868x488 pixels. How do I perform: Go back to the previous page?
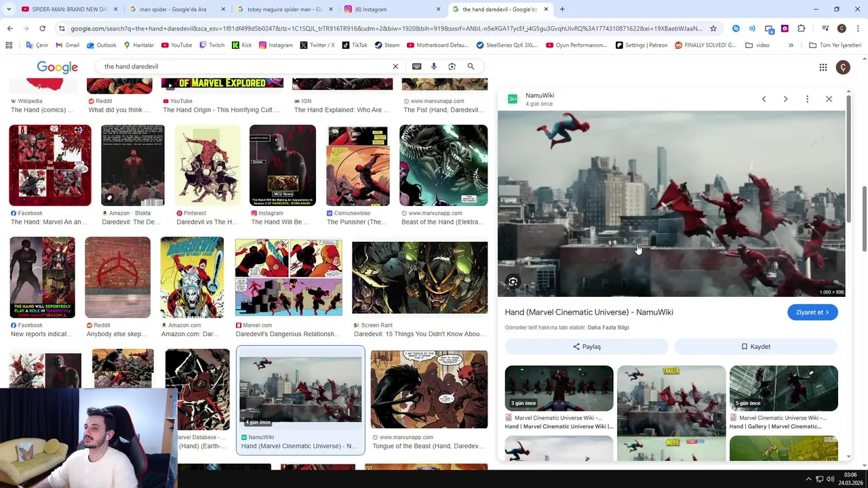9,28
